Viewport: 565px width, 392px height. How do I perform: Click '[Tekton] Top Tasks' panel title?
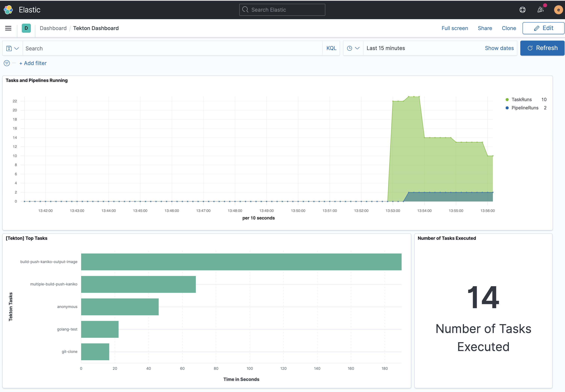[x=26, y=238]
